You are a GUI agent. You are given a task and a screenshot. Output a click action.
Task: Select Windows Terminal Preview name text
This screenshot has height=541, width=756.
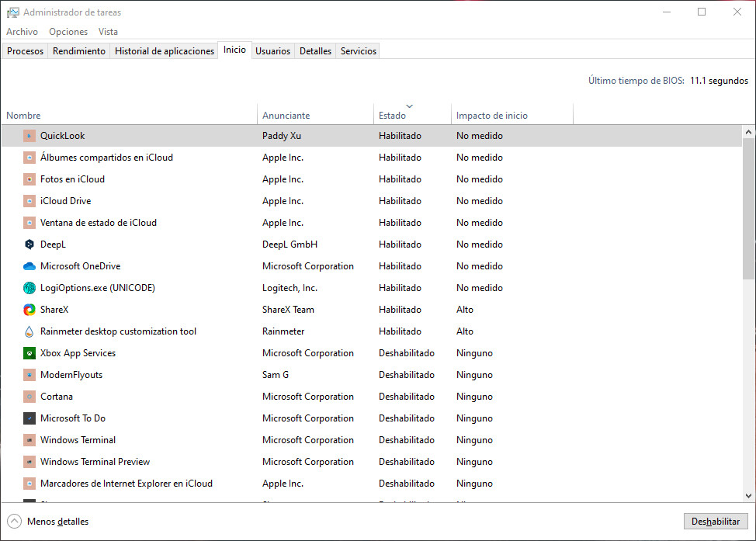(95, 461)
